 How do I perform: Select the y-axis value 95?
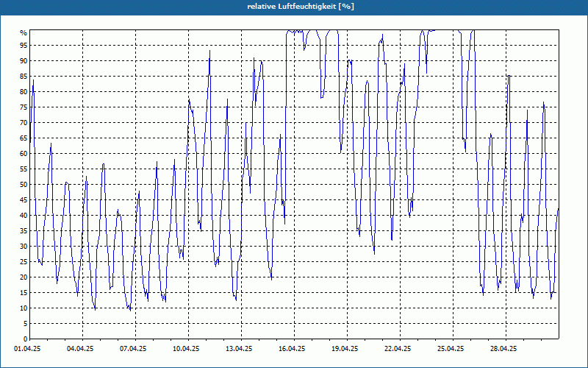click(x=24, y=46)
